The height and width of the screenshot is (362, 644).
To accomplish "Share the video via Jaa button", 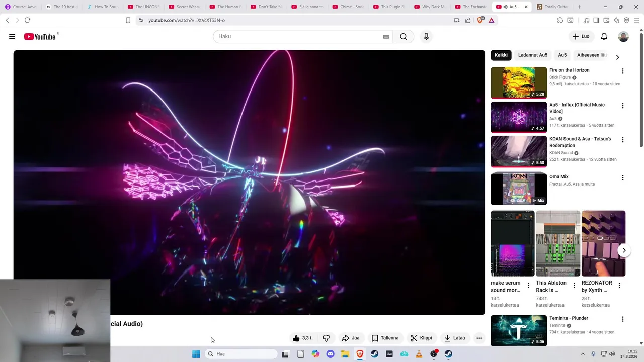I will 351,338.
